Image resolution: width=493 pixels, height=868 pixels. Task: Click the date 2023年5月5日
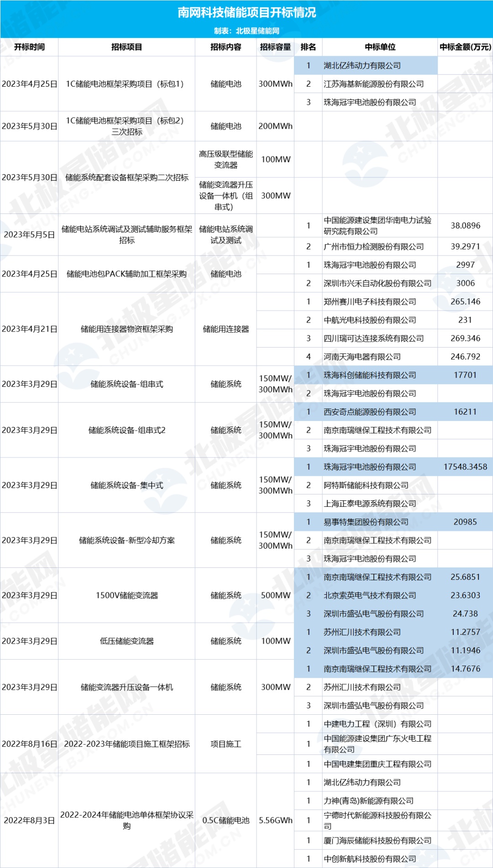point(29,235)
